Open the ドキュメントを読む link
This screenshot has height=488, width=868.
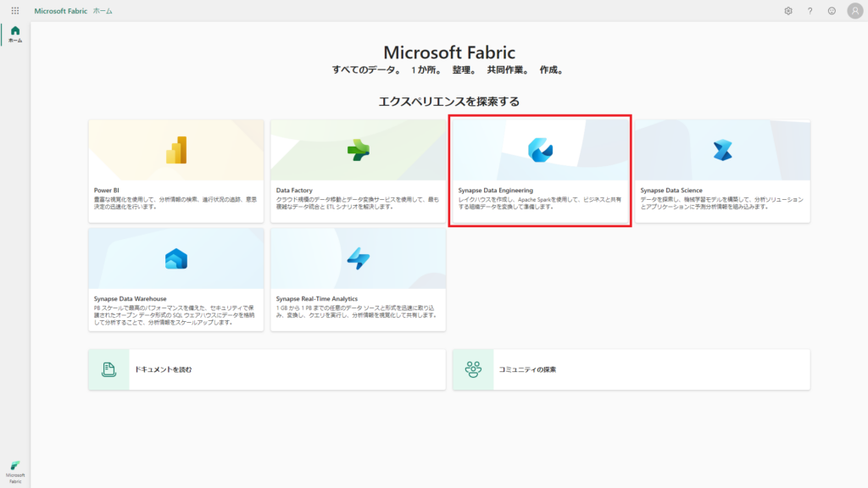coord(163,369)
